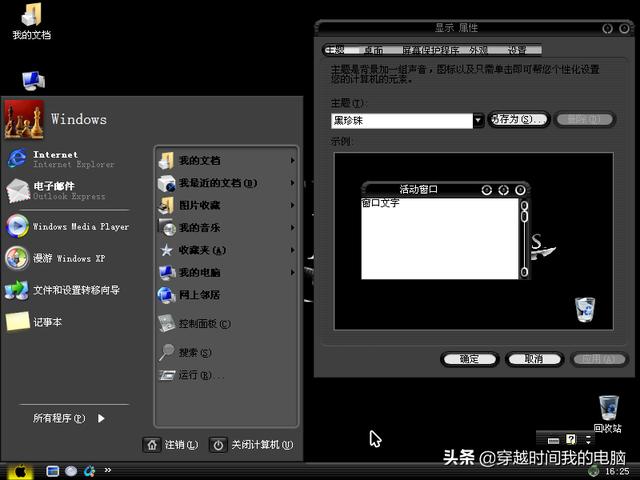Click the 16:25 taskbar clock

[x=617, y=471]
